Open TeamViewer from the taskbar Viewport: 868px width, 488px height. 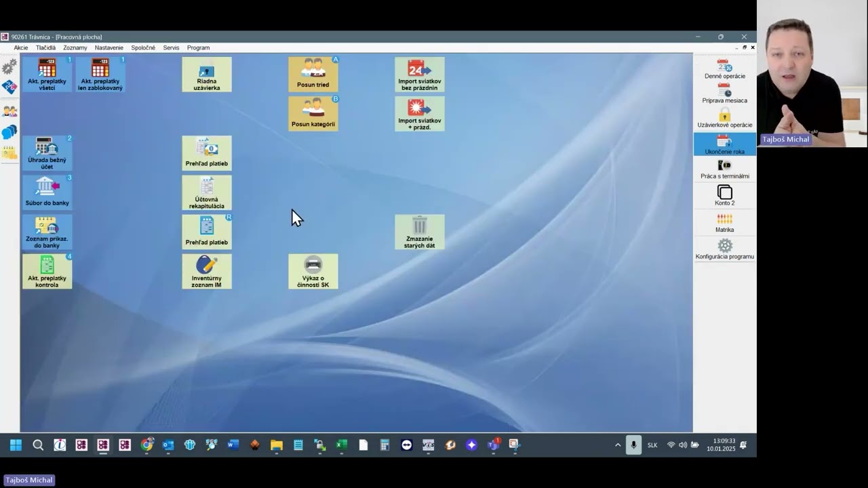tap(407, 445)
